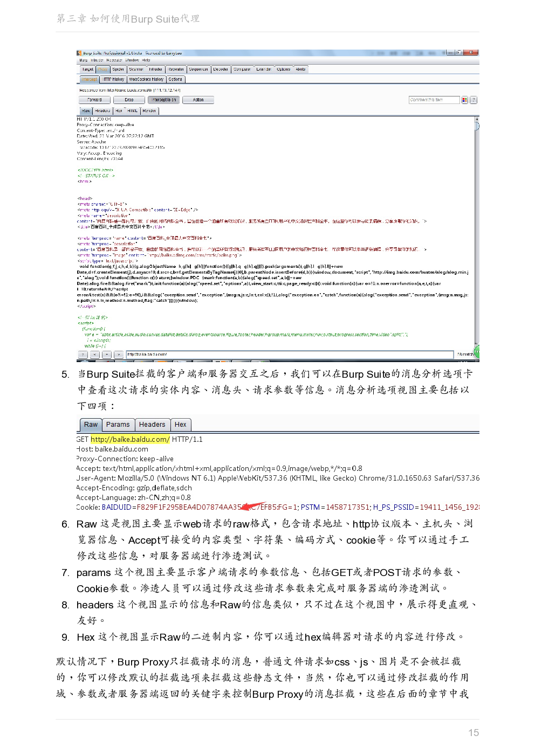Select the lower Headers tab next to Params
Viewport: 535px width, 756px height.
pos(152,425)
